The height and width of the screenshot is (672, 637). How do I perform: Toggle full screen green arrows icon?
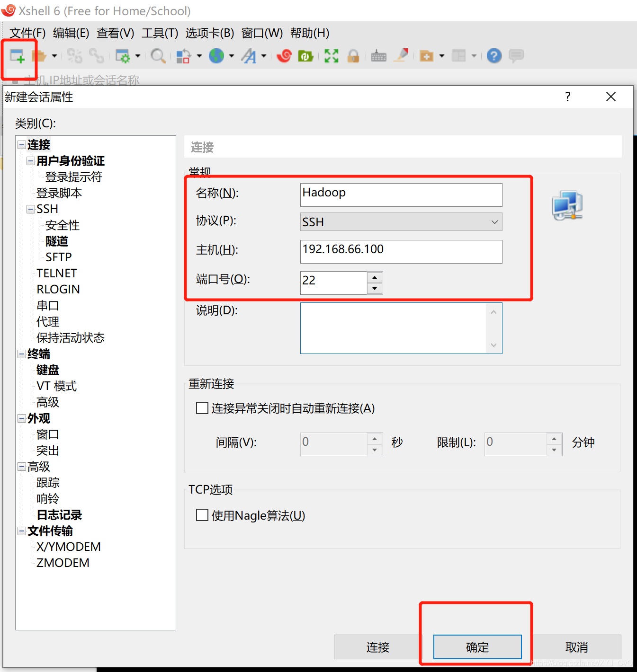(332, 56)
